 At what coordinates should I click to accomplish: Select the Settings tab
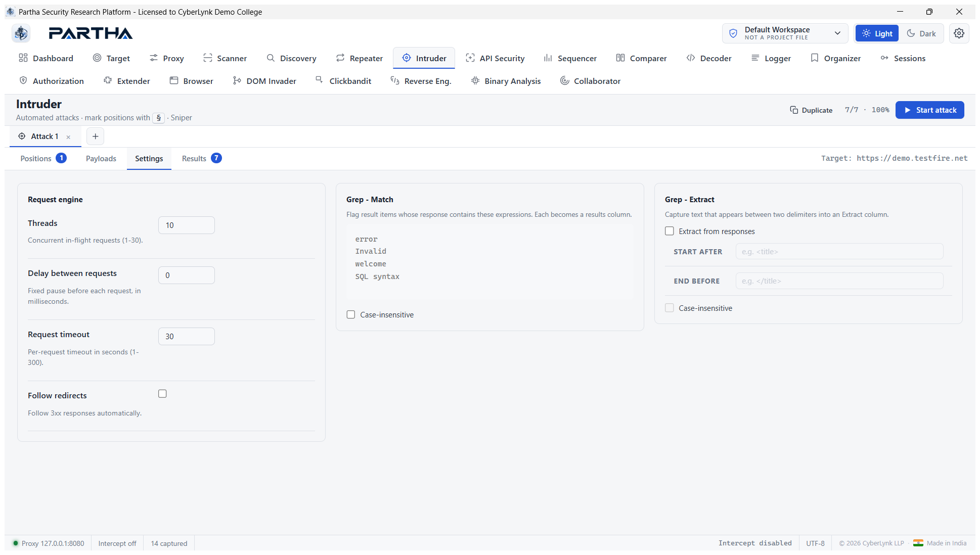click(x=149, y=158)
